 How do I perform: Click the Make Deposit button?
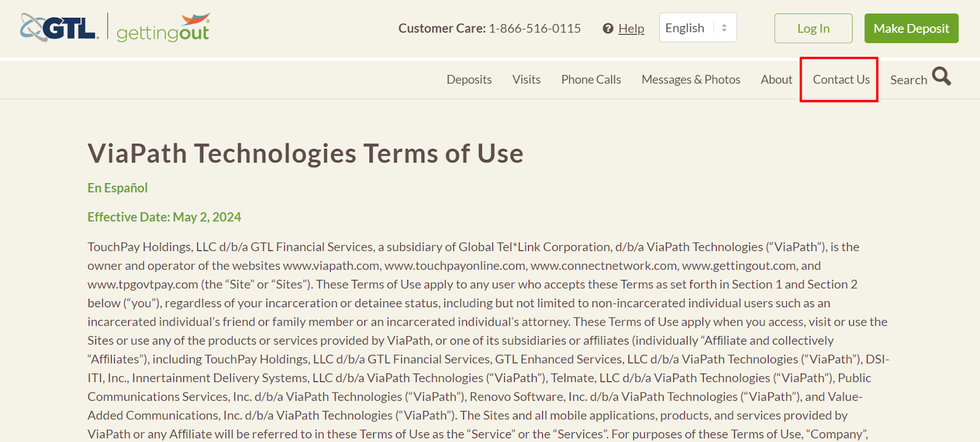(911, 28)
